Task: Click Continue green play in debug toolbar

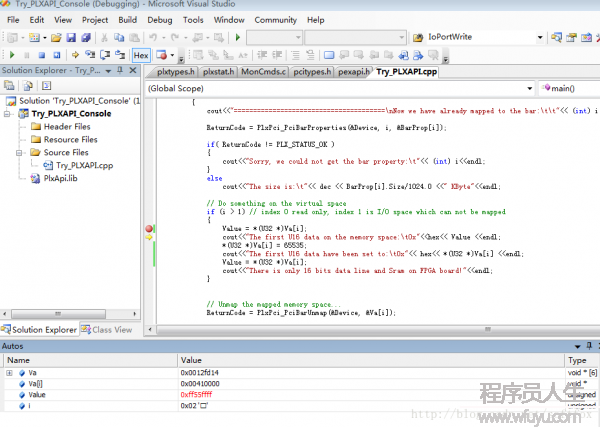Action: [x=12, y=55]
